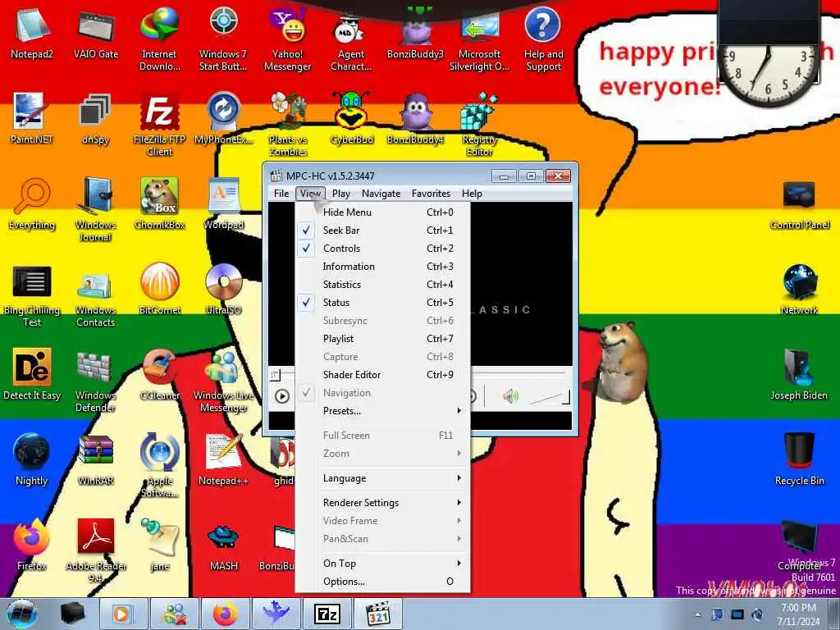Toggle the Seek Bar view option

pyautogui.click(x=382, y=231)
